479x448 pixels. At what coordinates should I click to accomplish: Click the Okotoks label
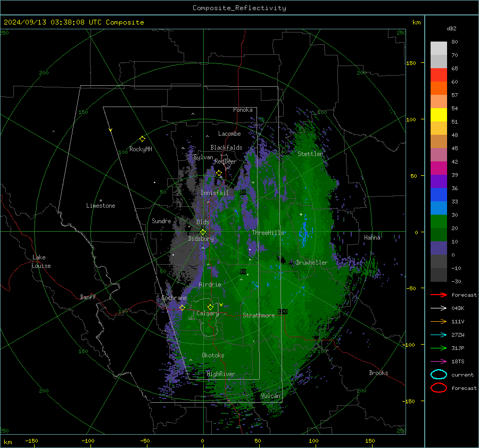tap(213, 355)
